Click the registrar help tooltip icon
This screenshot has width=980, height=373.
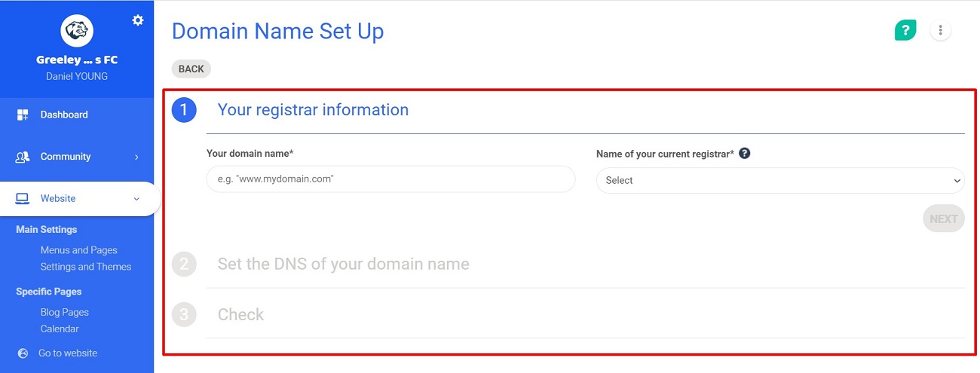(x=745, y=153)
